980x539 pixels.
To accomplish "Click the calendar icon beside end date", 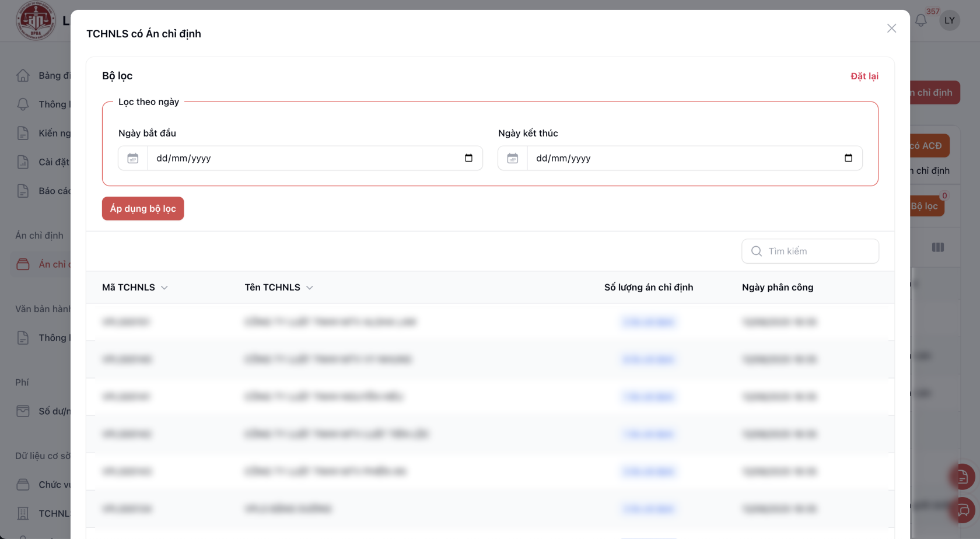I will pyautogui.click(x=513, y=158).
